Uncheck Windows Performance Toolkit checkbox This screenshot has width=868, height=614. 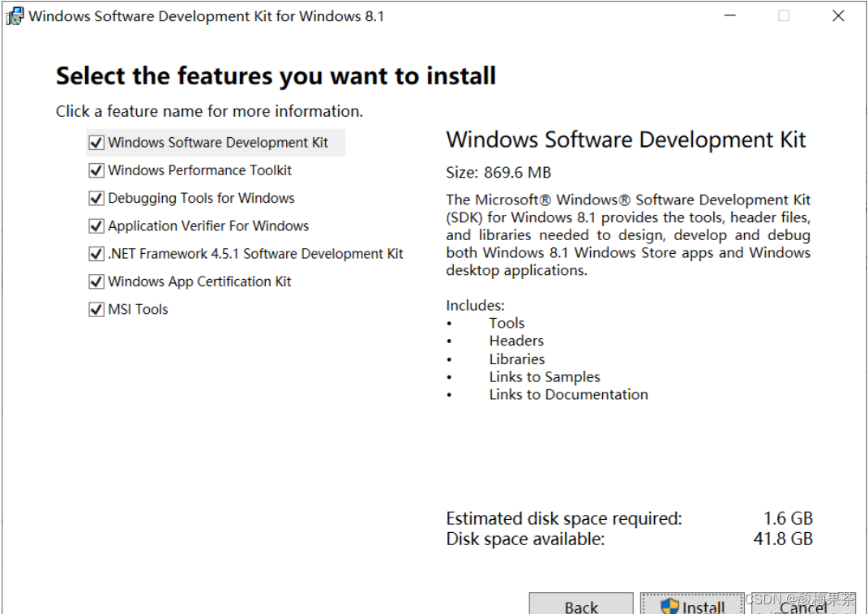(96, 170)
